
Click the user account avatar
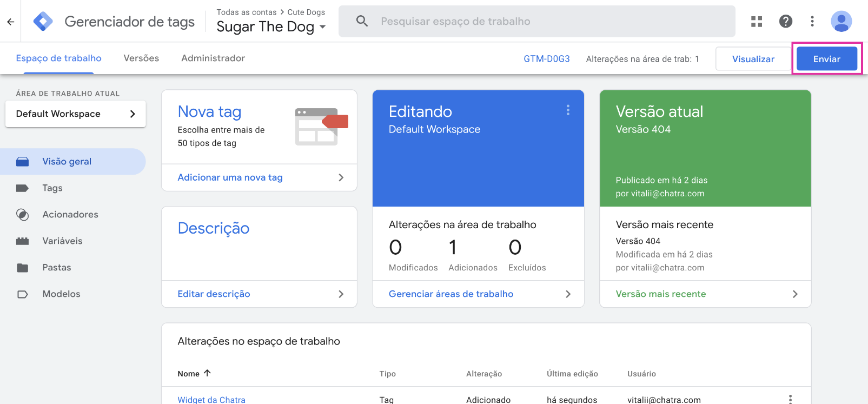pyautogui.click(x=842, y=21)
